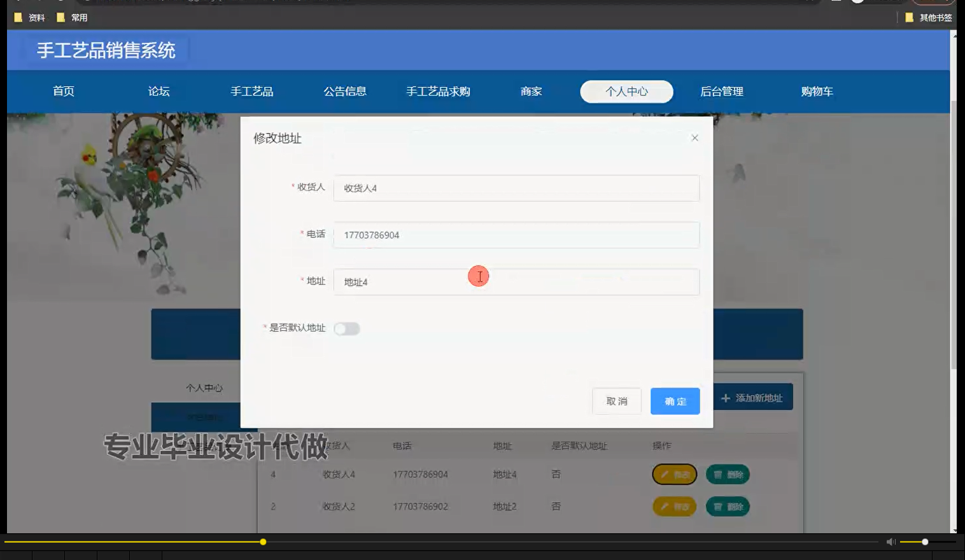Confirm with the 确定 button
This screenshot has height=560, width=965.
[675, 401]
